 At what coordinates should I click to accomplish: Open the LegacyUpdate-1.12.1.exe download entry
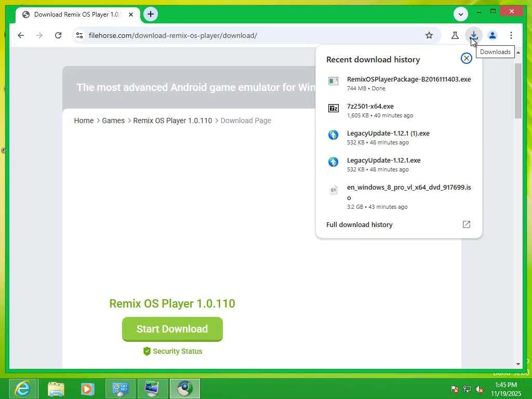point(398,165)
